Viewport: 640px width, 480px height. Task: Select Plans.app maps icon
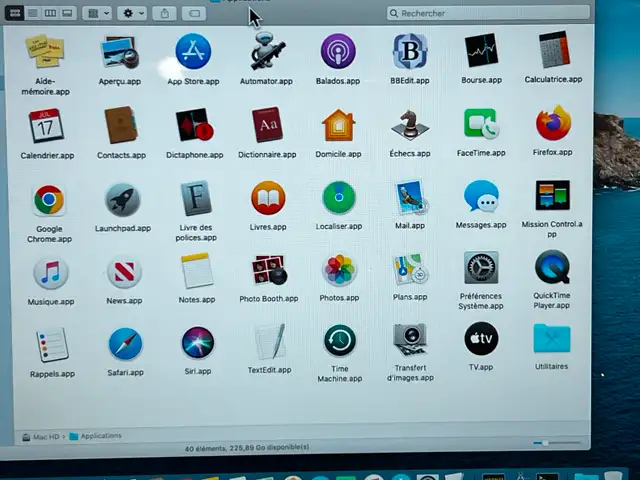coord(410,269)
